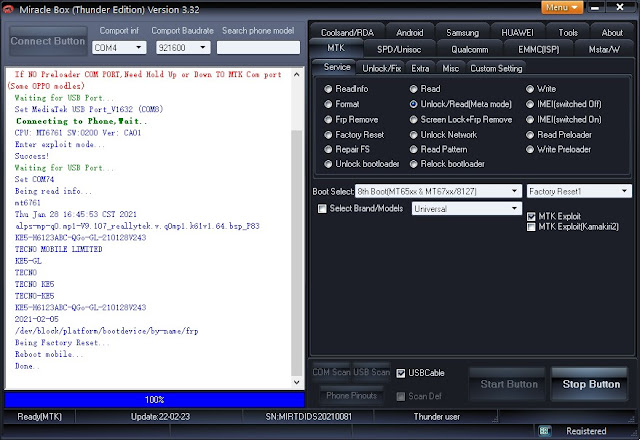This screenshot has width=640, height=440.
Task: Open the Misc sub-tab
Action: pyautogui.click(x=451, y=68)
